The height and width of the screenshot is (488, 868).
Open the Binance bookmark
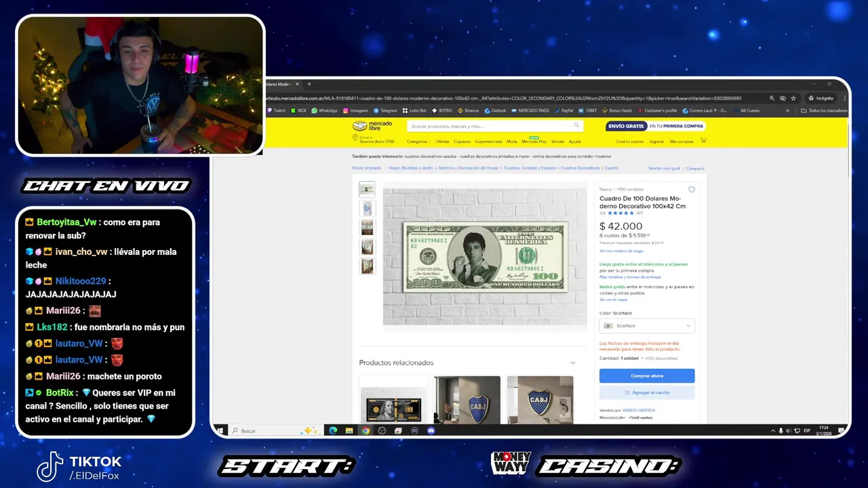(x=468, y=110)
